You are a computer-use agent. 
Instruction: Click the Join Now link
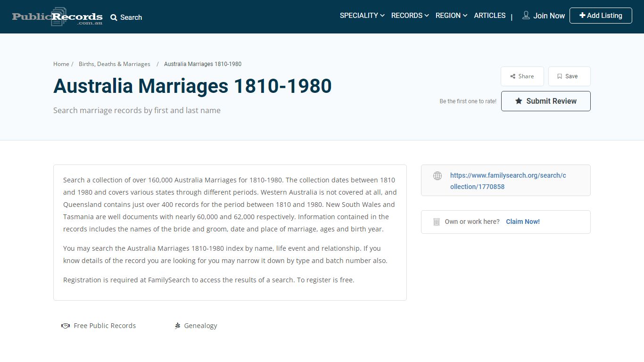[x=549, y=16]
